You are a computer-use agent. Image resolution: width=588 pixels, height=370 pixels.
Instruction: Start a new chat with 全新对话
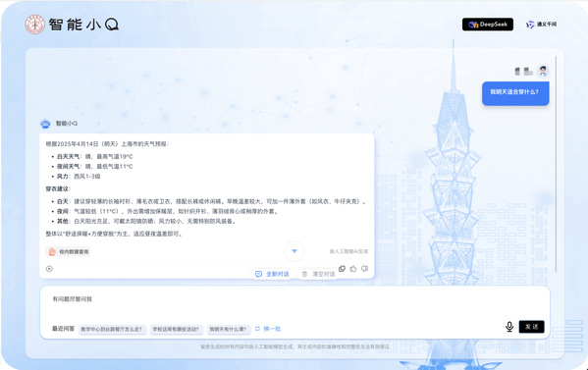[273, 274]
